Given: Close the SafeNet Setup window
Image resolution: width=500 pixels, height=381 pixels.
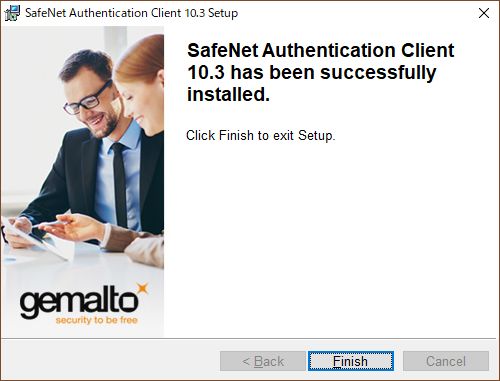Looking at the screenshot, I should [484, 13].
